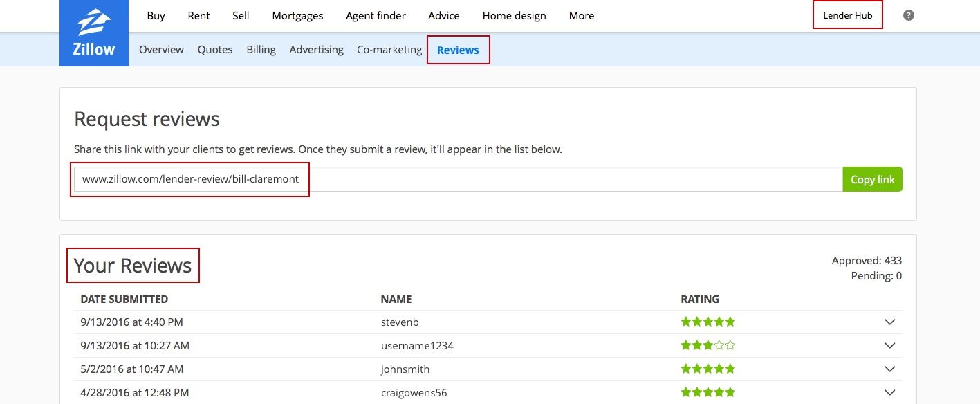Expand the craigowens56 review row
Image resolution: width=980 pixels, height=404 pixels.
click(x=889, y=393)
